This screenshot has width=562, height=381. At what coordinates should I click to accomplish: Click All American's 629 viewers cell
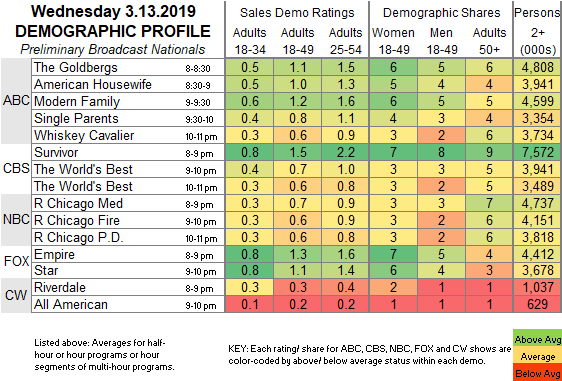point(538,304)
